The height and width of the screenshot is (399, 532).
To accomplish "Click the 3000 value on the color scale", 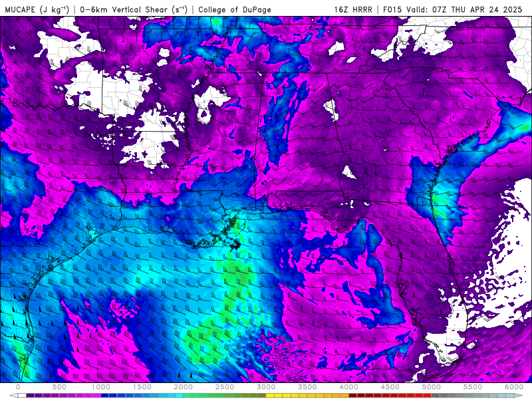I will click(x=266, y=387).
